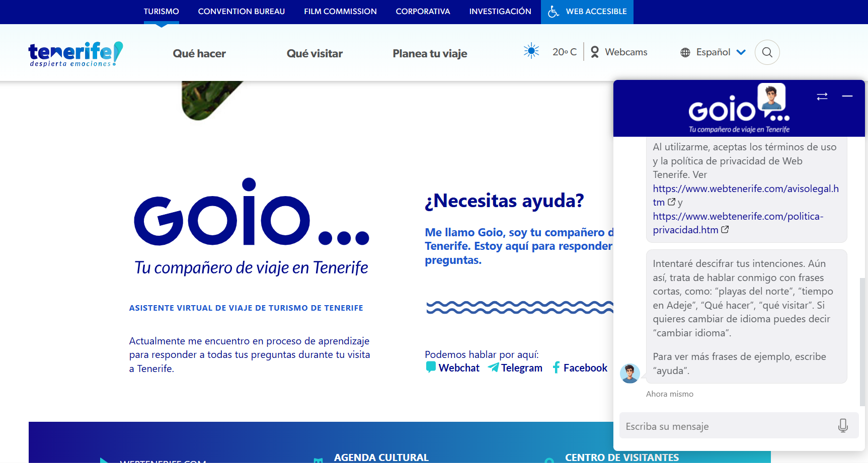Open the Qué hacer menu
This screenshot has width=868, height=463.
[199, 53]
